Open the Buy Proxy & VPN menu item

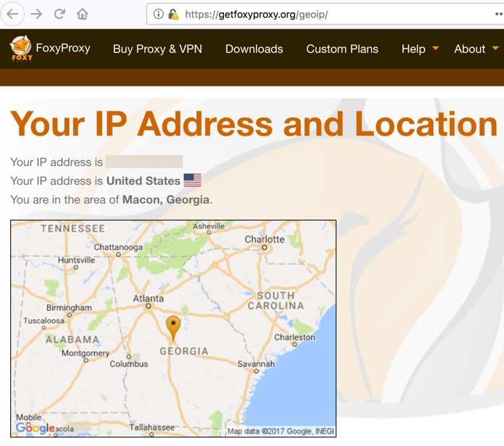pos(157,49)
